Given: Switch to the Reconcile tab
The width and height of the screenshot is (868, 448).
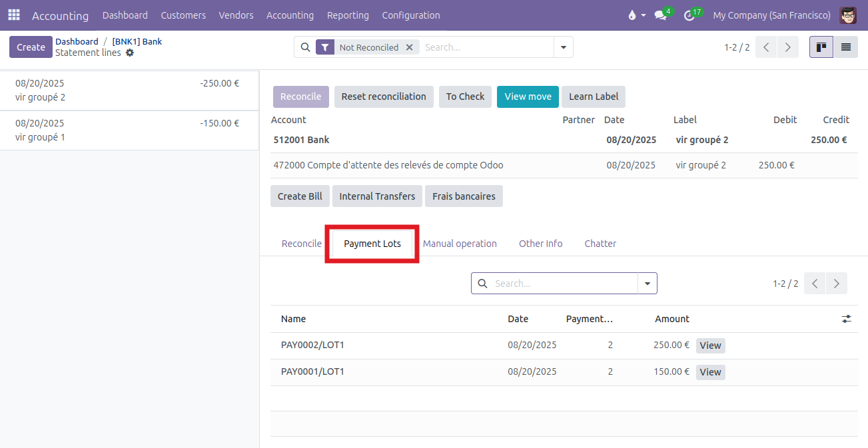Looking at the screenshot, I should pos(302,244).
